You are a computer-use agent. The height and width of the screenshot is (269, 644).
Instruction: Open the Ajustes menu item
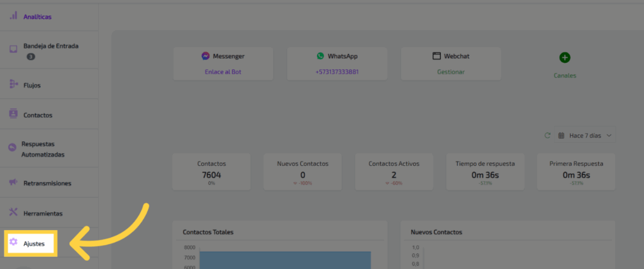[x=33, y=243]
